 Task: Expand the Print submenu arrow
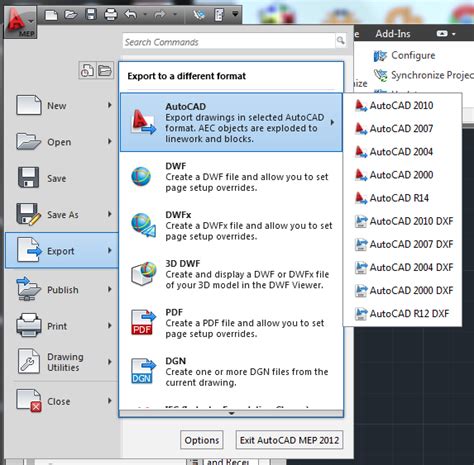click(110, 325)
